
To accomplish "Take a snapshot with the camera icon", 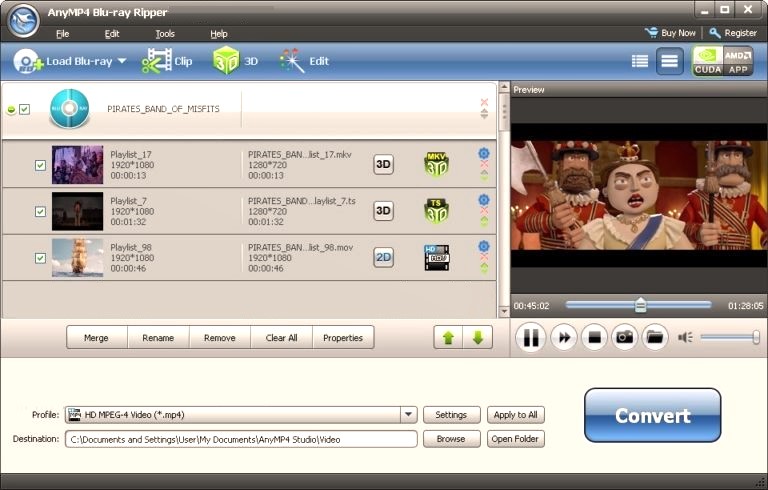I will (x=624, y=337).
